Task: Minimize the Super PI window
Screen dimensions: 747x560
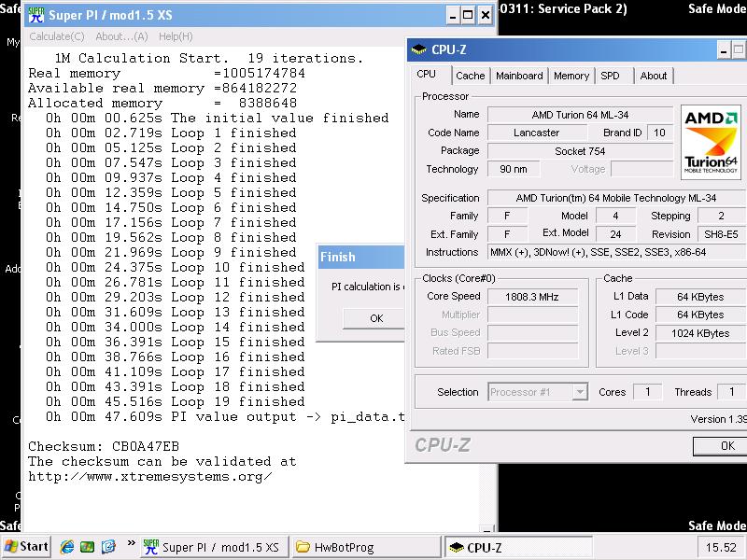Action: point(453,16)
